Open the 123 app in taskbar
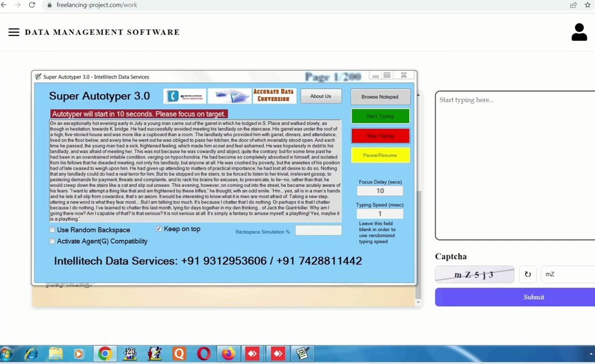595x364 pixels. click(x=130, y=354)
